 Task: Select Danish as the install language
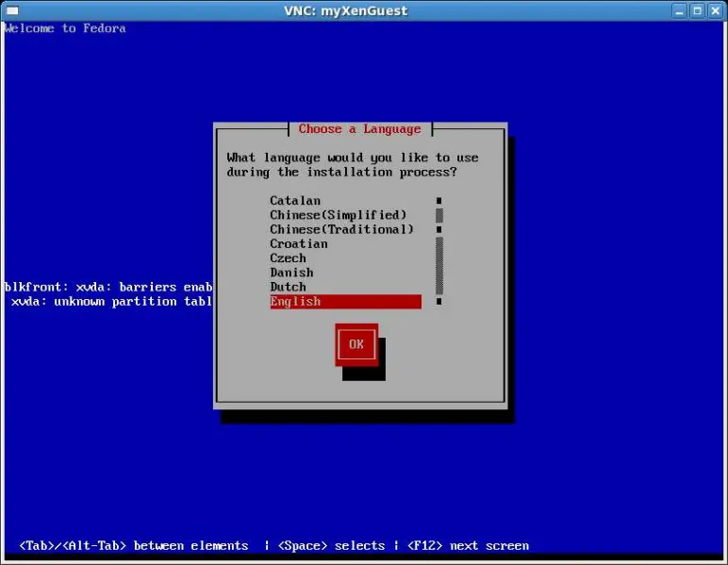(x=291, y=273)
